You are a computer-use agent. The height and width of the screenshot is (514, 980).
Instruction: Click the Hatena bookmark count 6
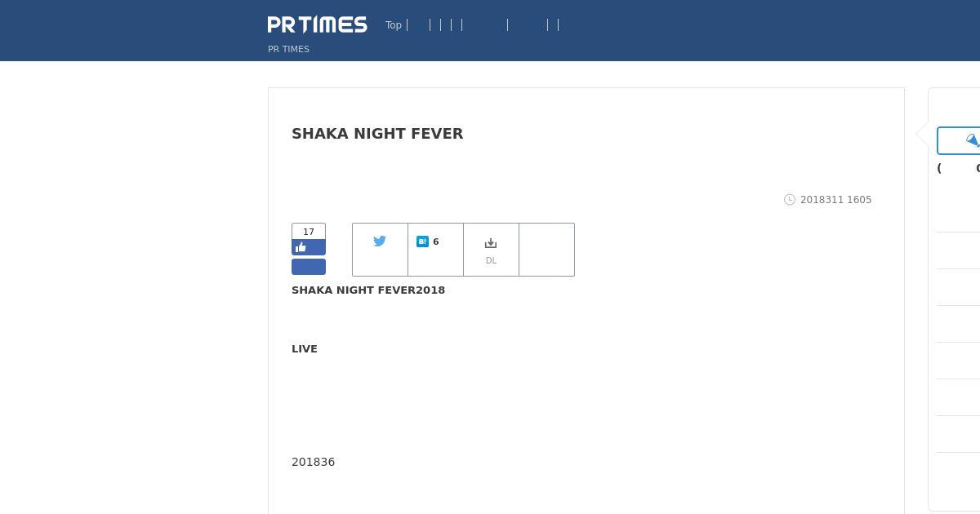click(x=436, y=241)
